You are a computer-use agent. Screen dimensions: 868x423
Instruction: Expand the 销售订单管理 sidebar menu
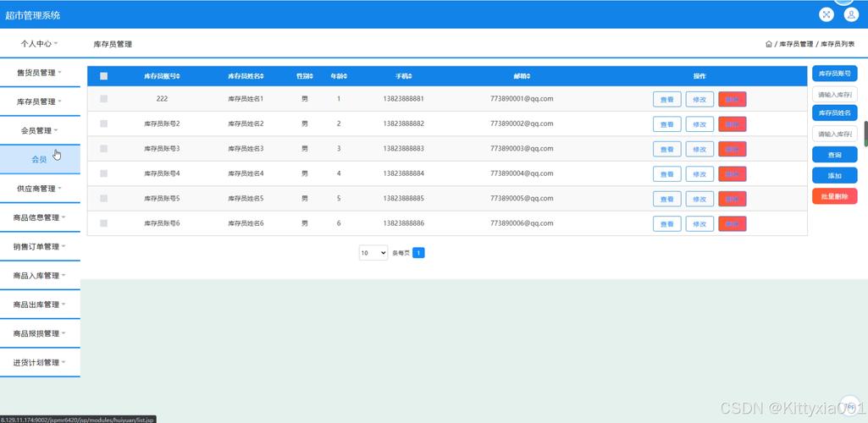[40, 247]
